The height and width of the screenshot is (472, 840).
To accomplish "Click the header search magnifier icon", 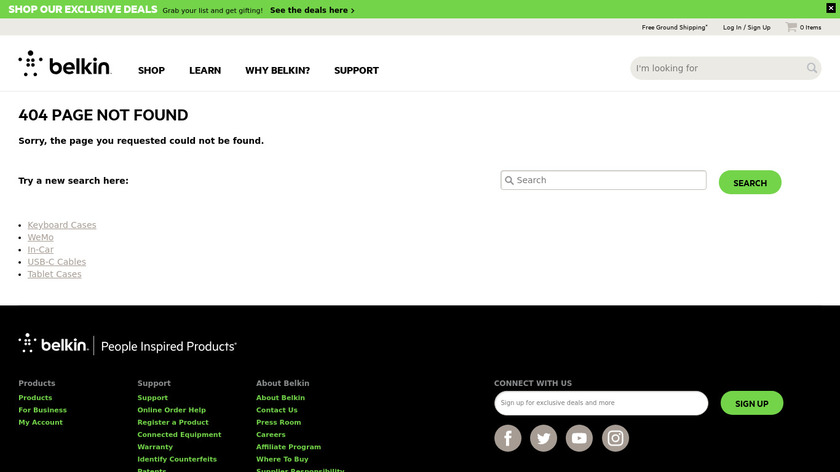I will click(x=812, y=68).
